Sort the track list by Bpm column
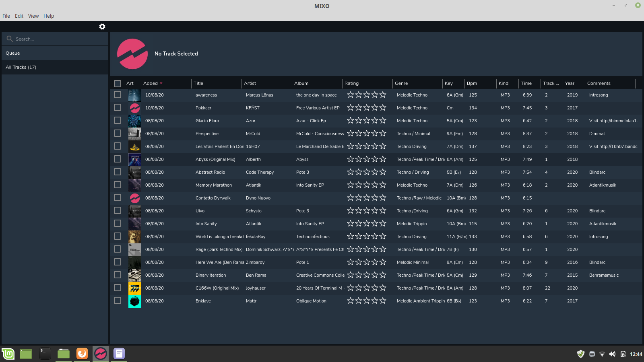 pyautogui.click(x=472, y=83)
